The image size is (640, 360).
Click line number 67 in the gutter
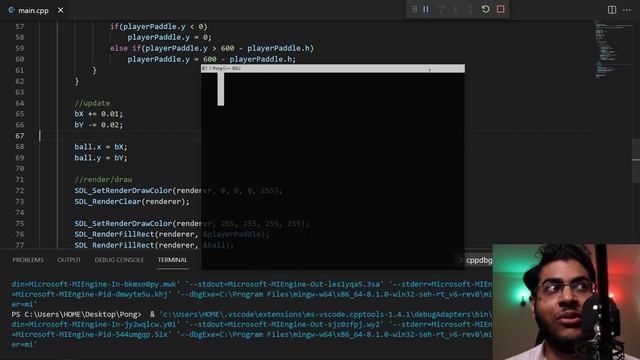pyautogui.click(x=20, y=136)
